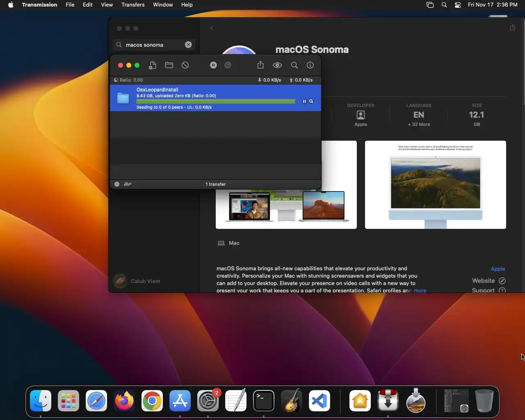The width and height of the screenshot is (525, 420).
Task: Open TextEdit from the Dock
Action: 236,400
